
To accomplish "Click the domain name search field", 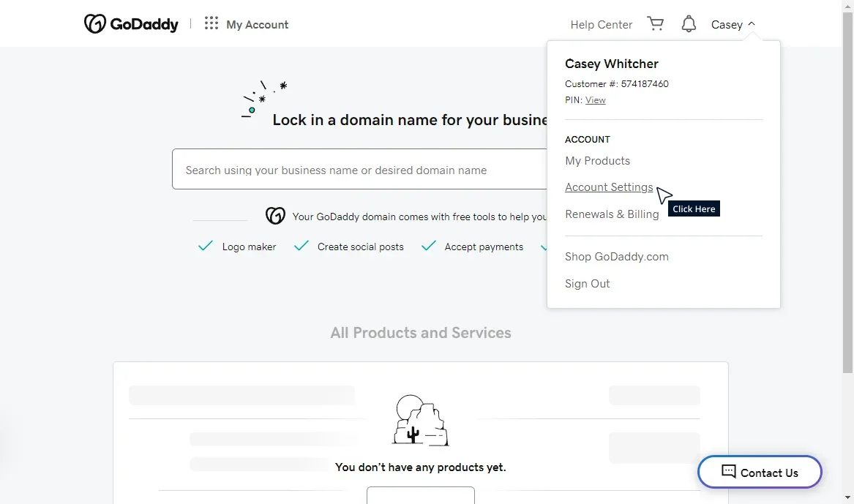I will tap(359, 169).
